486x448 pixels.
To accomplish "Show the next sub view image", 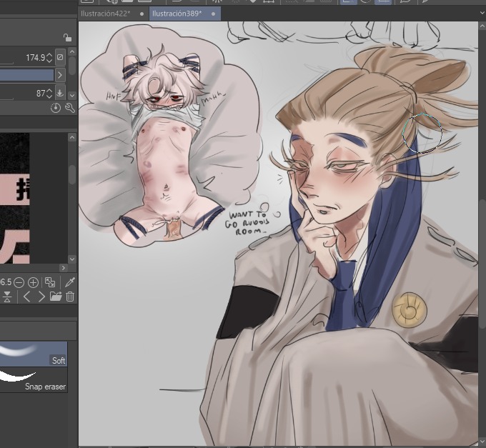I will [x=41, y=297].
